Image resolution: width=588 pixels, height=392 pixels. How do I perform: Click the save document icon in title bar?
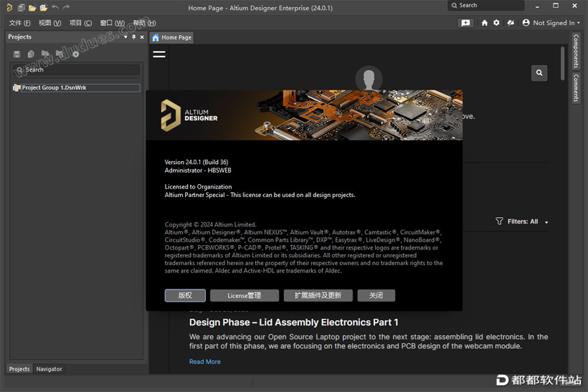(22, 7)
